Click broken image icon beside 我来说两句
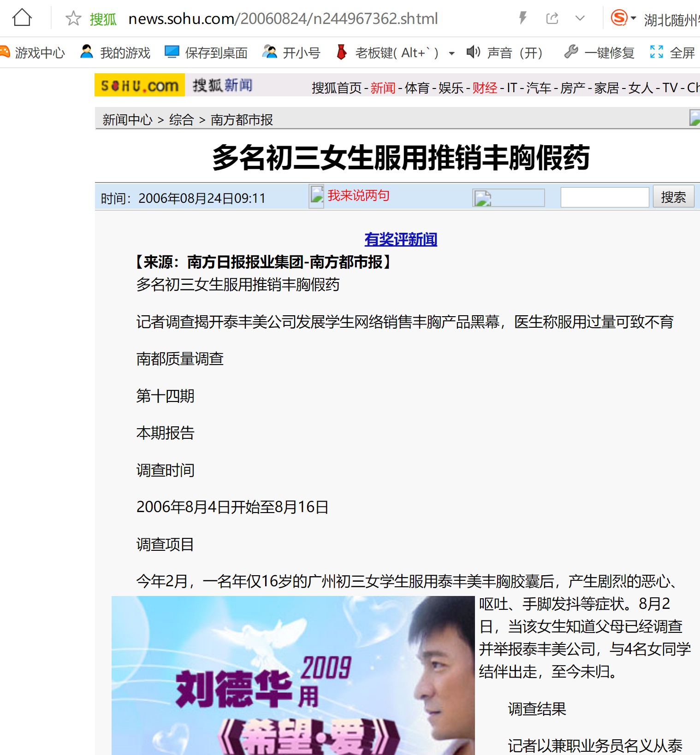Screen dimensions: 700x755 316,196
